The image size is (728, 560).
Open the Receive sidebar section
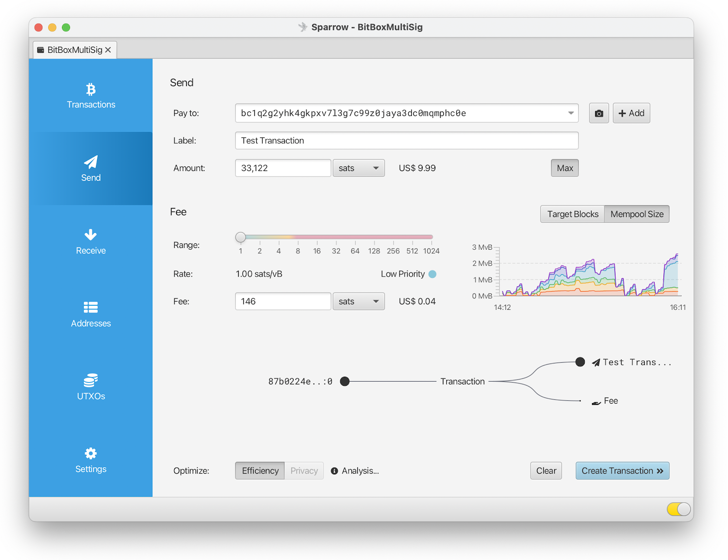pyautogui.click(x=91, y=242)
